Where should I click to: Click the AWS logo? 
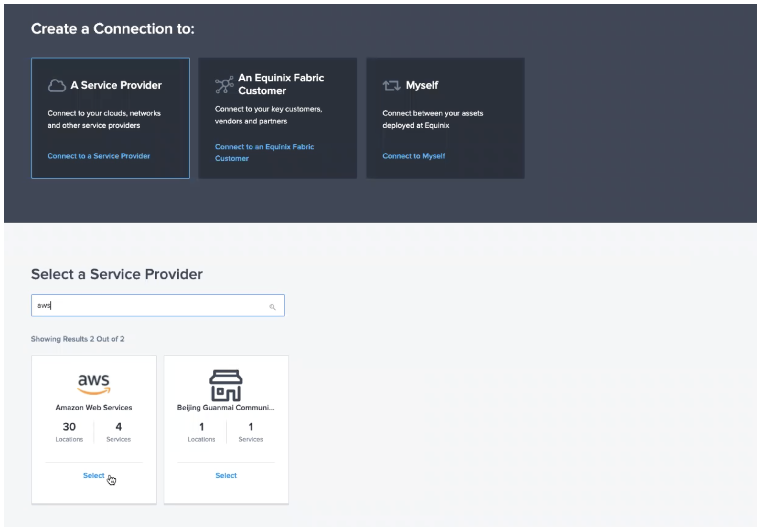(94, 385)
